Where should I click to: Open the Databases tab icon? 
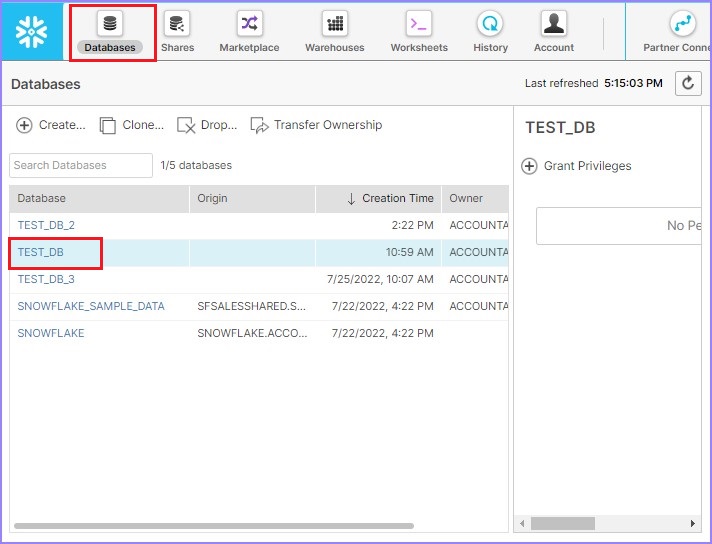[110, 23]
